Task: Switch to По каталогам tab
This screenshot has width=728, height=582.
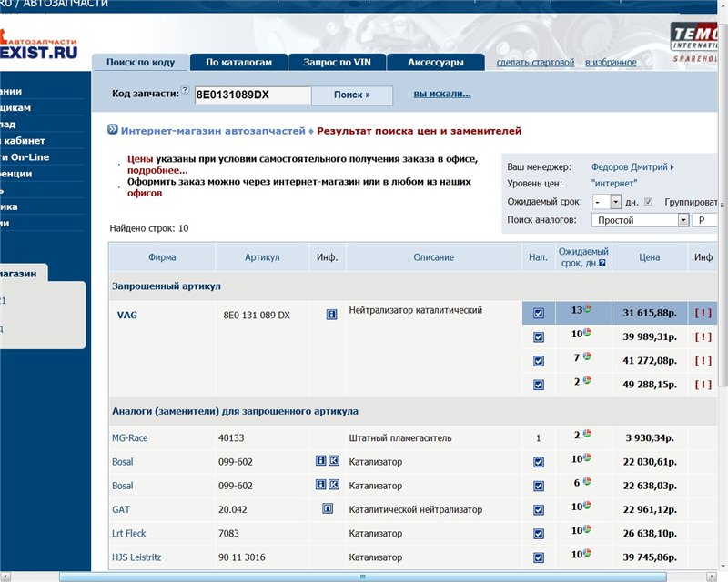Action: pos(239,62)
